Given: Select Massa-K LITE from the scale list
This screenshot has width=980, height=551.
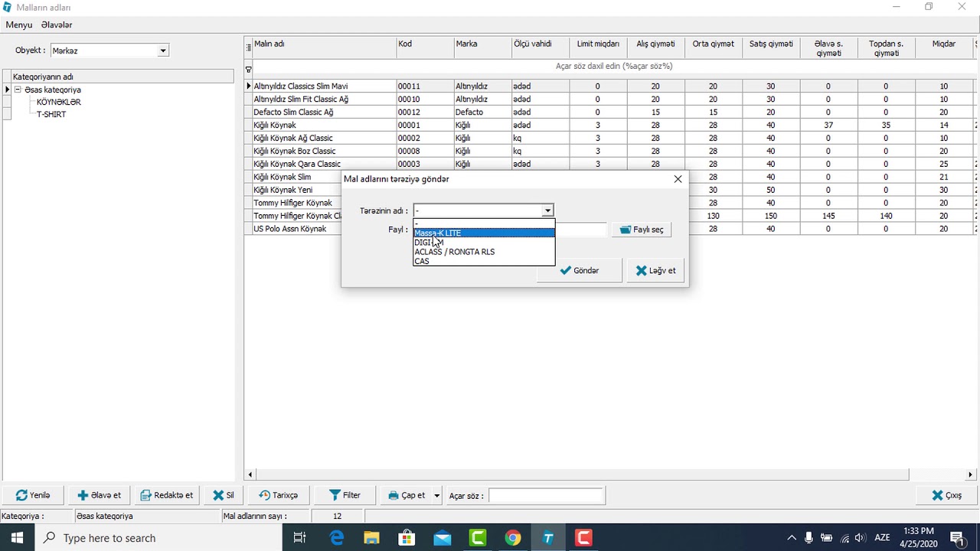Looking at the screenshot, I should [x=484, y=233].
